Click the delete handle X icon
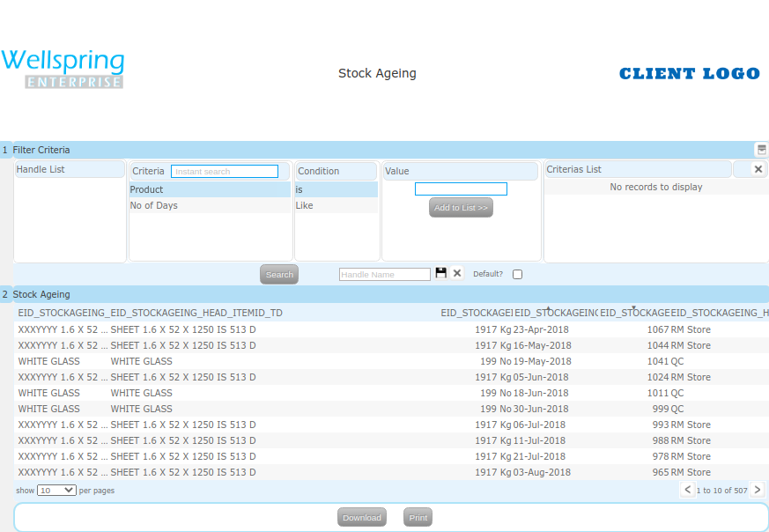 (x=457, y=274)
